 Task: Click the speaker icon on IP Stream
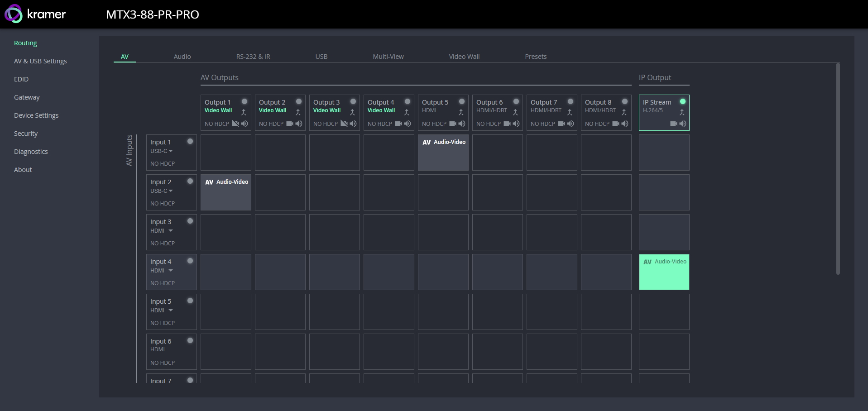tap(683, 124)
